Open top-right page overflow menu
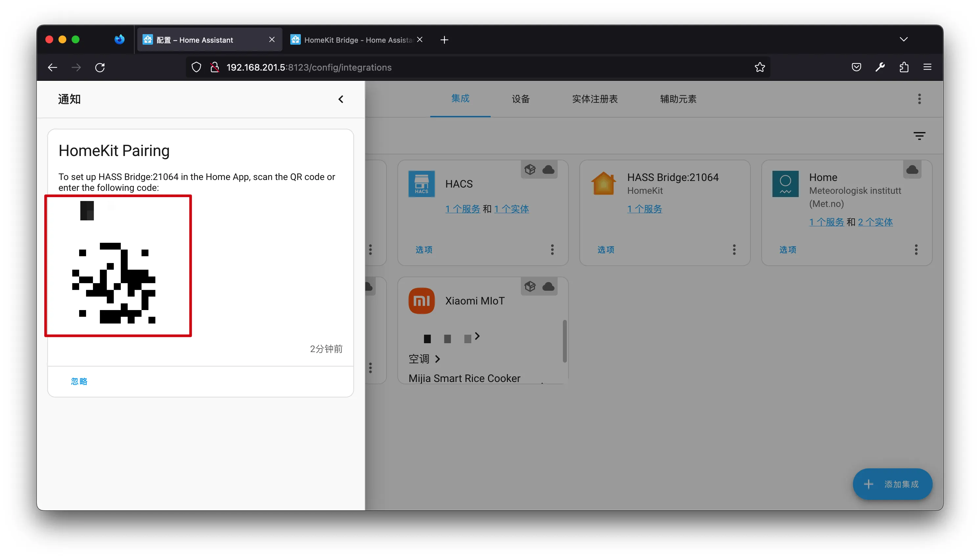 point(919,99)
